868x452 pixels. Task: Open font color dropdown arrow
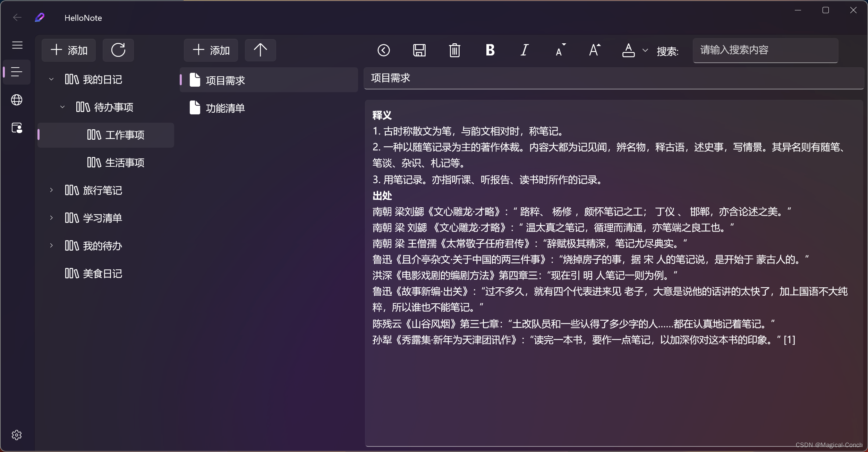[645, 50]
